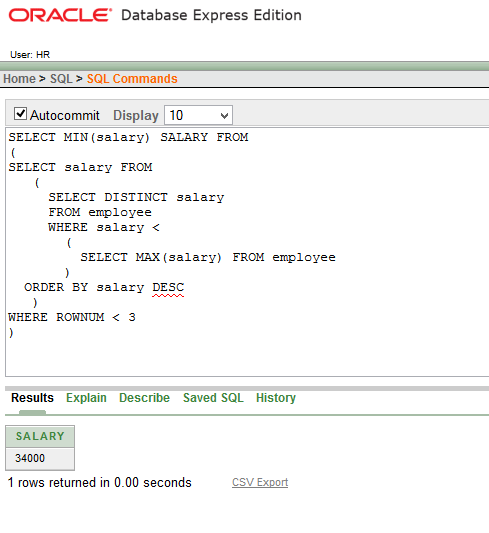Viewport: 489px width, 533px height.
Task: Click the 'WHERE salary <' line
Action: 104,227
